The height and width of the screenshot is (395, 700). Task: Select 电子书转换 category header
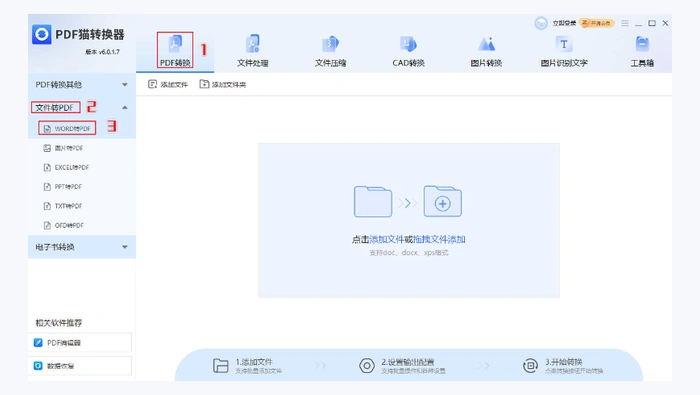tap(82, 247)
